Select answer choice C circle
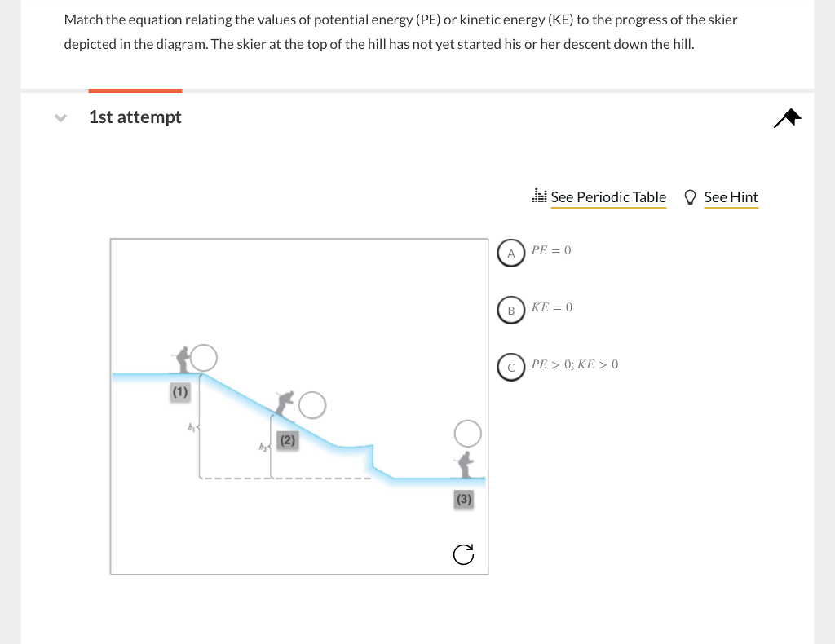This screenshot has width=835, height=644. click(511, 367)
